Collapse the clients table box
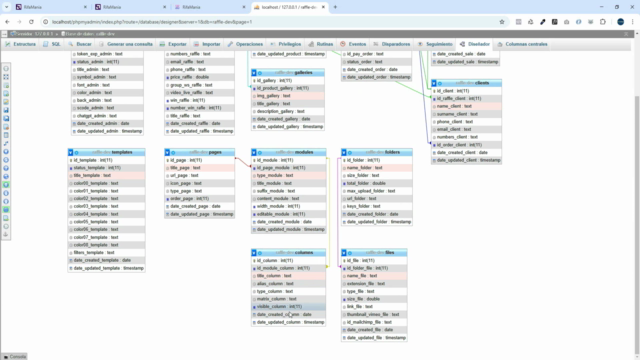This screenshot has height=360, width=640. (x=434, y=83)
